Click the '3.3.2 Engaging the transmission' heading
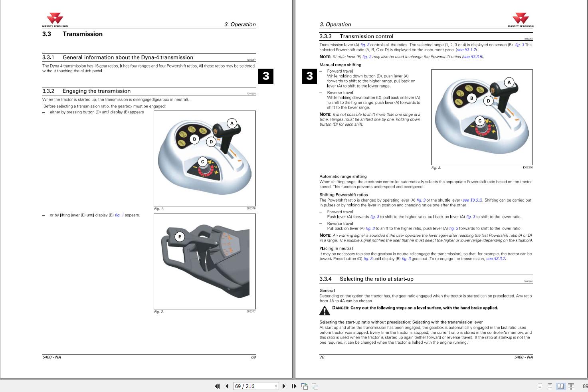The image size is (588, 392). pos(87,91)
